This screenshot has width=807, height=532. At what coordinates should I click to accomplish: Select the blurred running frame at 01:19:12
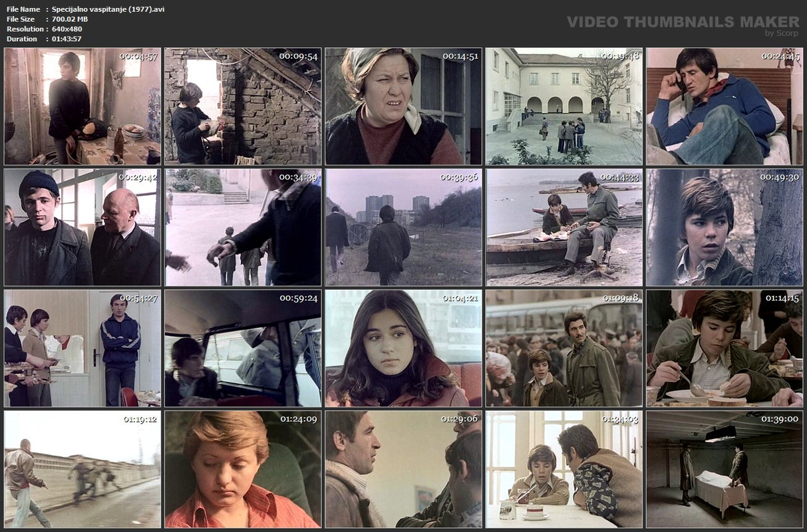tap(82, 469)
